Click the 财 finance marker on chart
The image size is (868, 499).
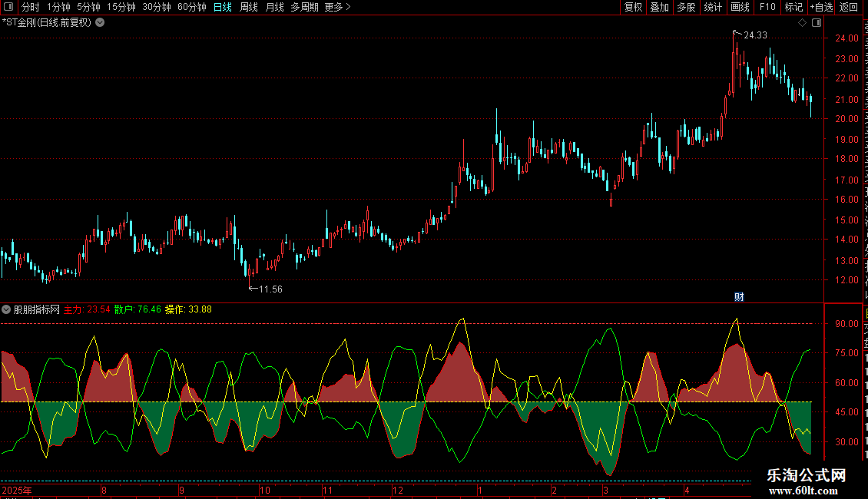[739, 297]
